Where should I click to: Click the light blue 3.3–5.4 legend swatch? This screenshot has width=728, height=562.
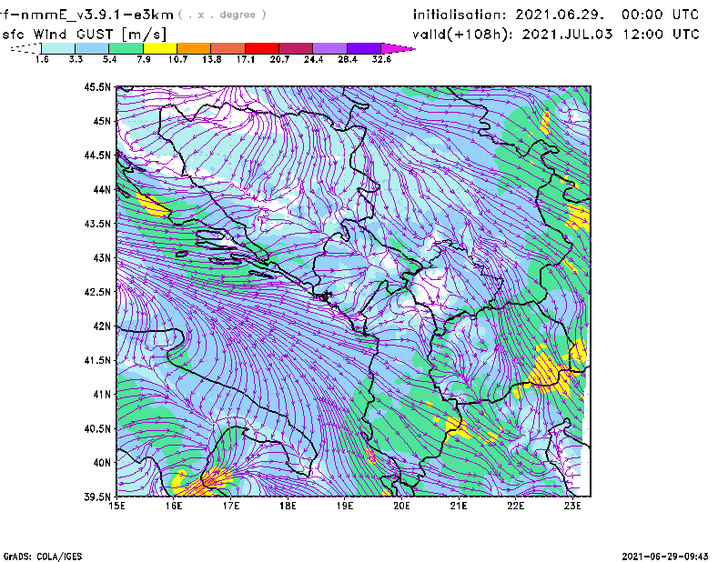point(92,48)
